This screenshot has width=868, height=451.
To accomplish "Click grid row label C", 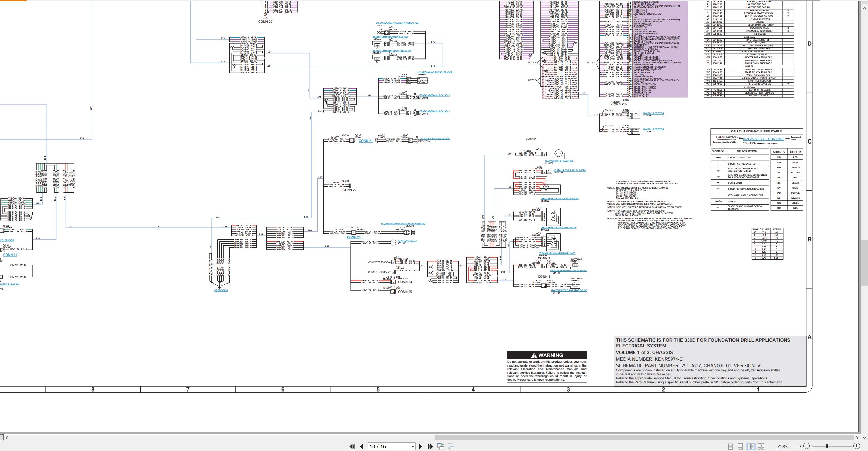I will point(809,142).
